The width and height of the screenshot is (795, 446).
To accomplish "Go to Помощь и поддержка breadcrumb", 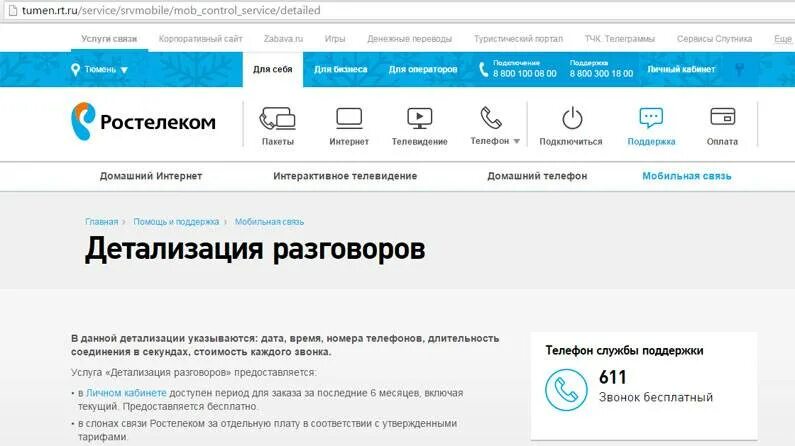I will pos(176,222).
